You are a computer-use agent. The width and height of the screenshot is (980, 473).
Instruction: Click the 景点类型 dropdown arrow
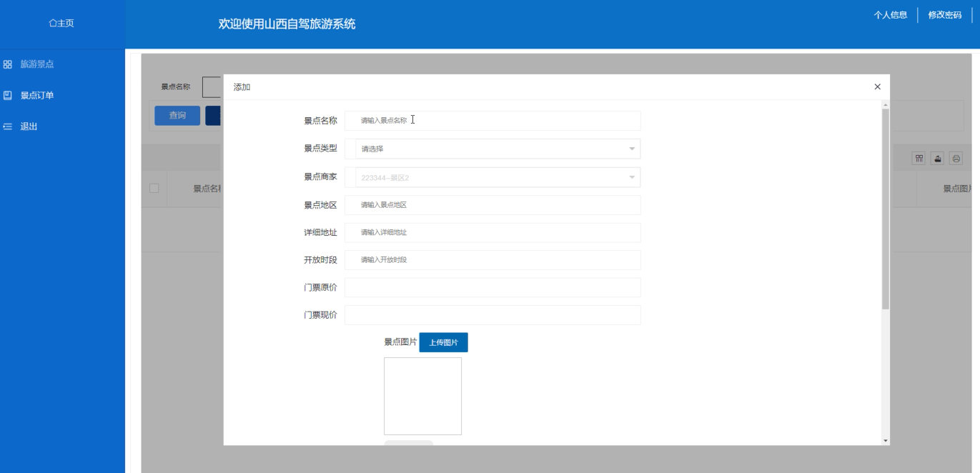tap(632, 149)
